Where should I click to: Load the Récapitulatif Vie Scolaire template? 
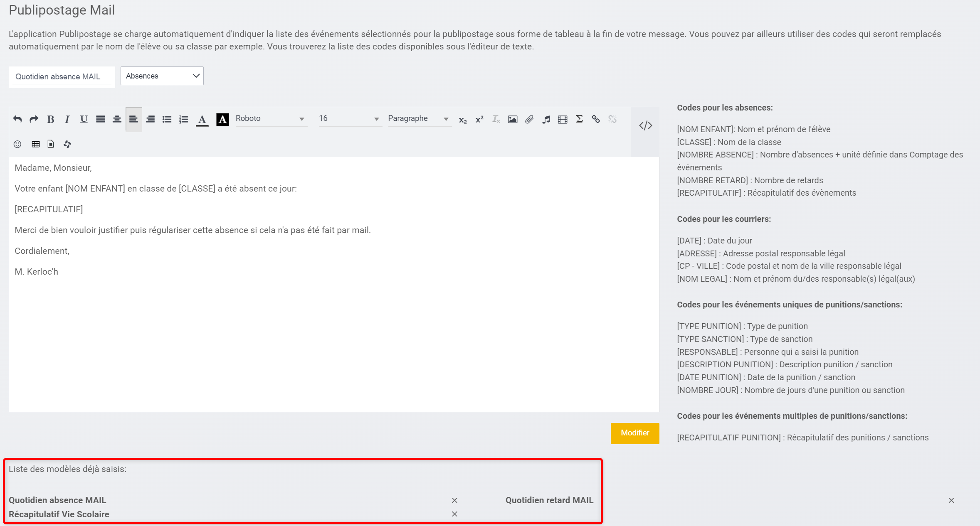click(x=59, y=514)
